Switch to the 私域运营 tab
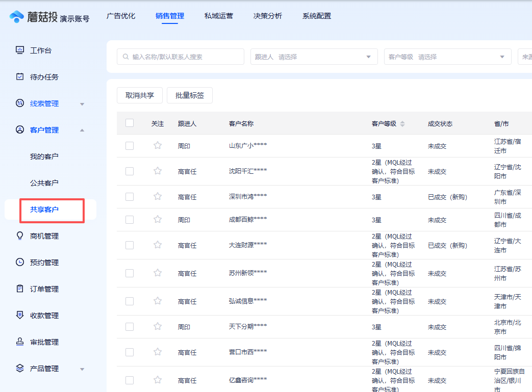 click(x=218, y=16)
